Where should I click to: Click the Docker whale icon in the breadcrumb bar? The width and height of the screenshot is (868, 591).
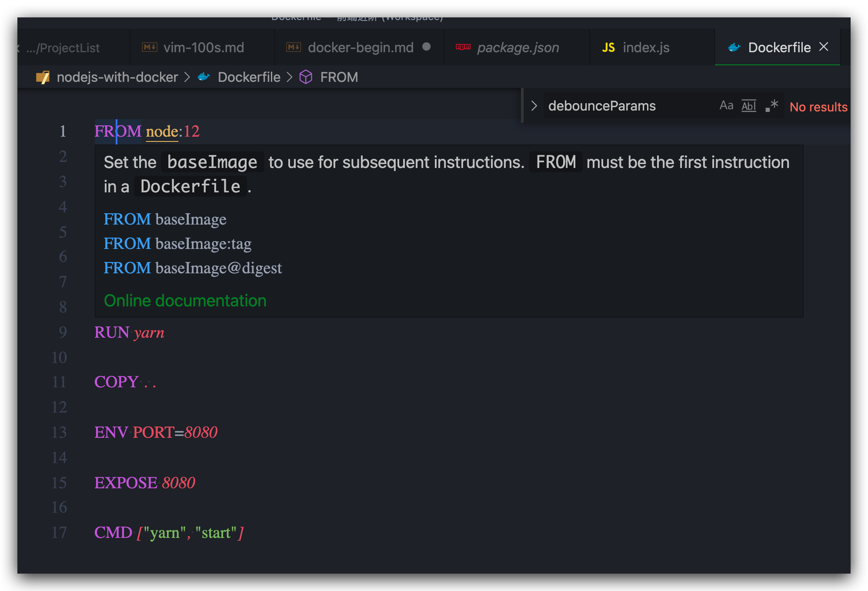point(204,77)
